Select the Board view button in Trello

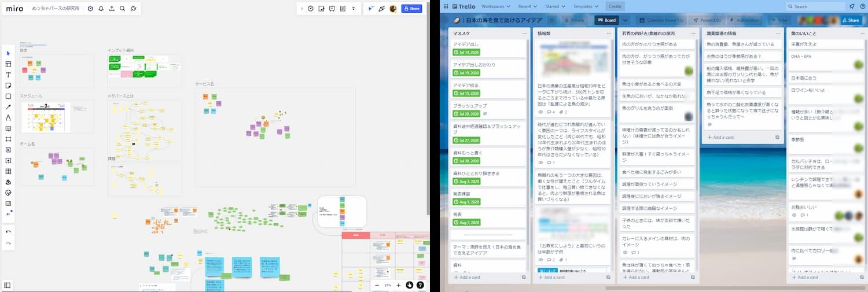(x=606, y=20)
